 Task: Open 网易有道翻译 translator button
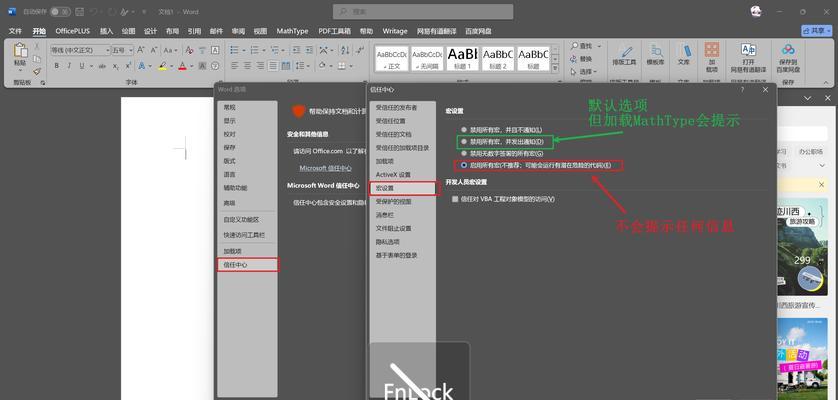click(x=748, y=58)
